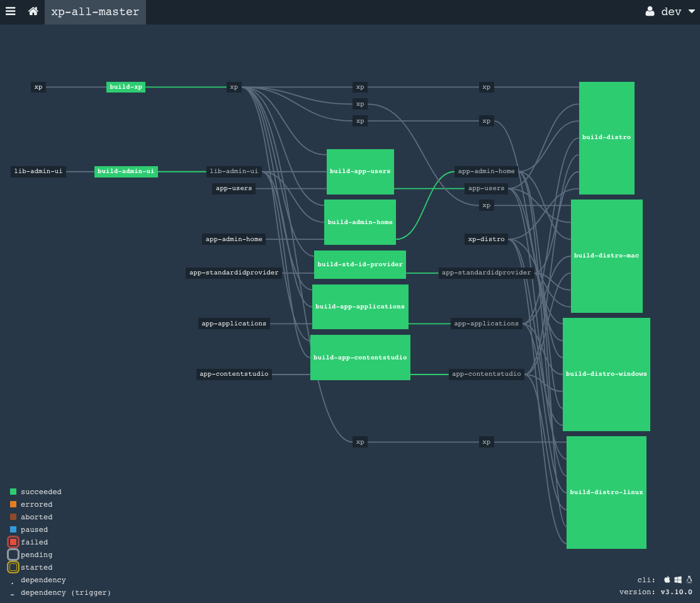Click the orange errored legend swatch
Viewport: 700px width, 603px height.
[13, 504]
